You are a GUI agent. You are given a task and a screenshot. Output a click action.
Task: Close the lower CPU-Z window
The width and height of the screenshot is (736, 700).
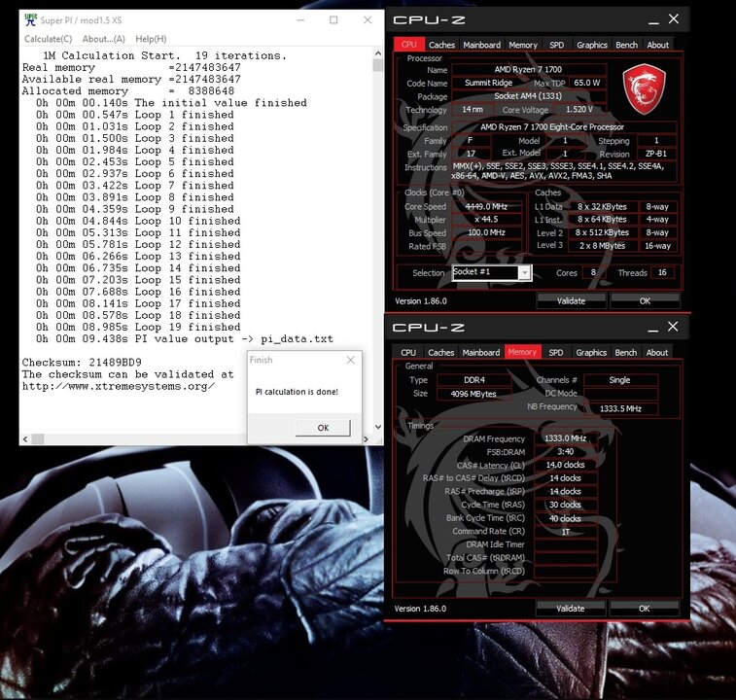[x=673, y=327]
